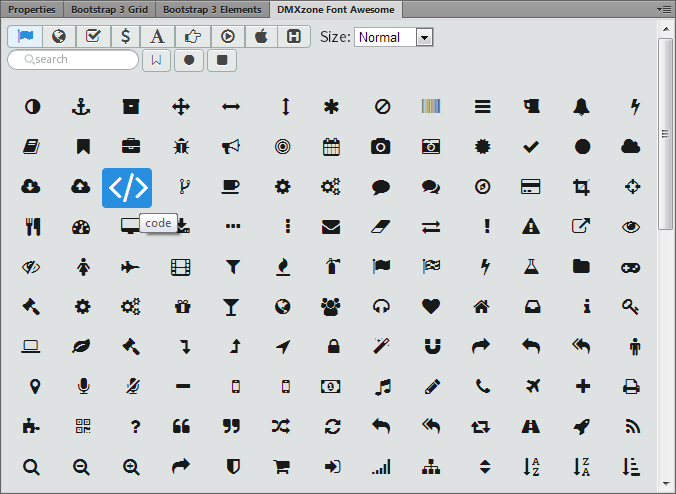Select the Apple brand category button
The height and width of the screenshot is (494, 676).
coord(261,37)
